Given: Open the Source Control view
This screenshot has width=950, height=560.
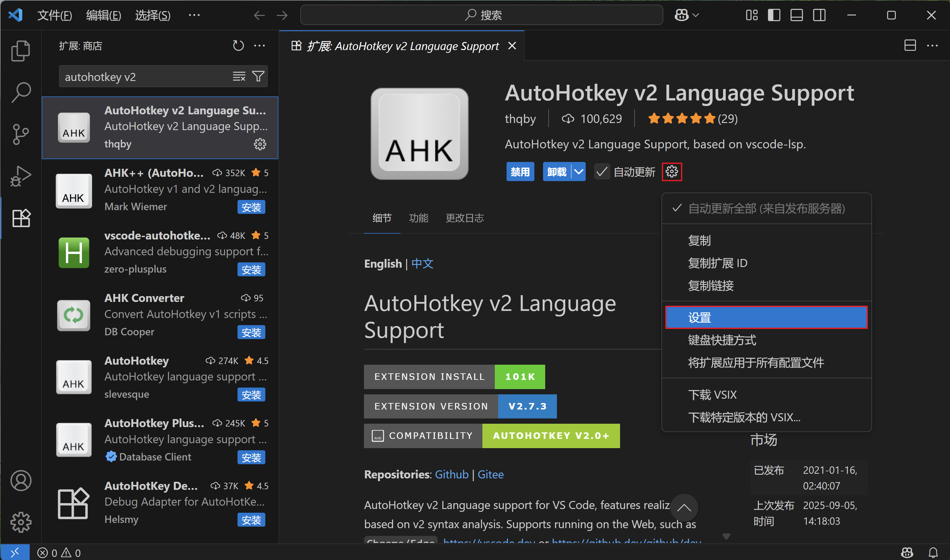Looking at the screenshot, I should pyautogui.click(x=21, y=134).
